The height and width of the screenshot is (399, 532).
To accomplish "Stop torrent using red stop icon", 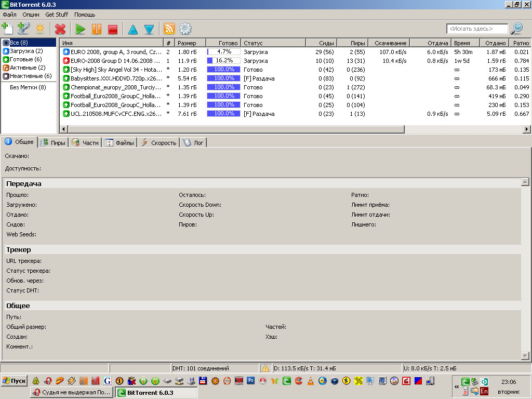I will point(113,29).
